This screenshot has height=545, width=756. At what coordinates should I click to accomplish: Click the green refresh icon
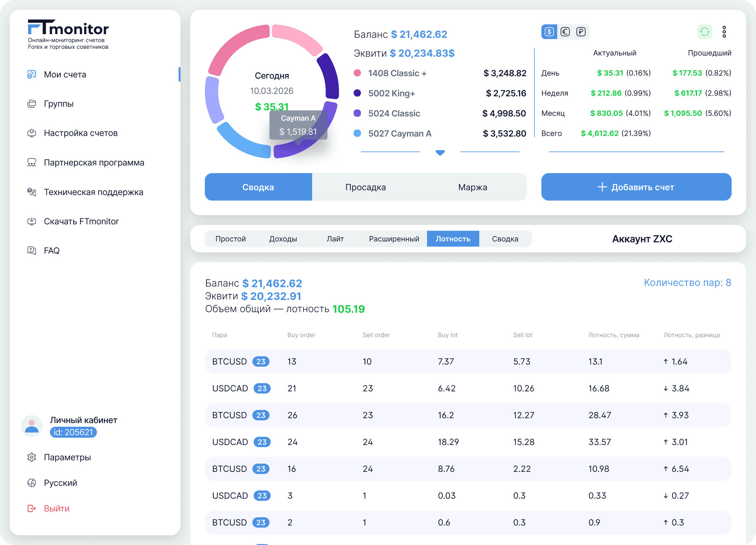[704, 32]
